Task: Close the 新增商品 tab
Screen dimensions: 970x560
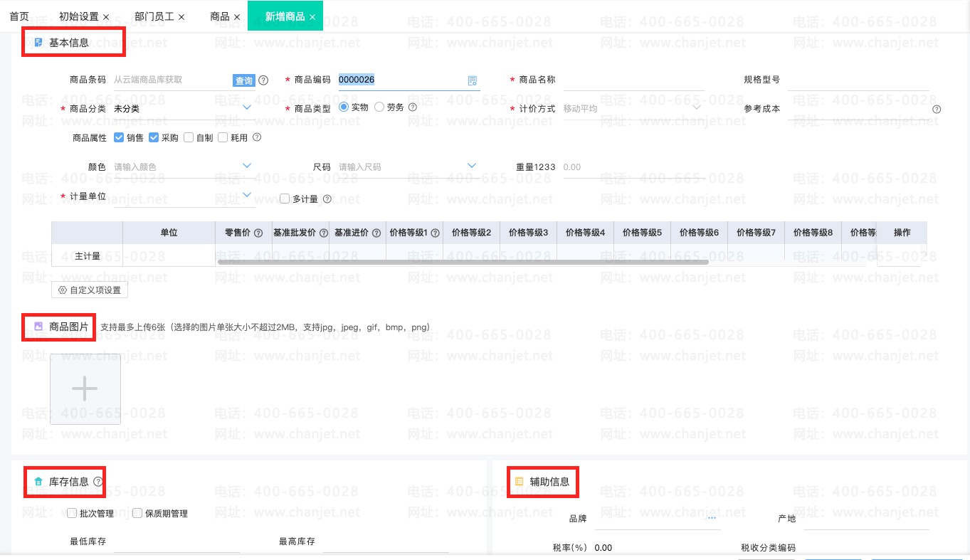Action: click(x=312, y=16)
